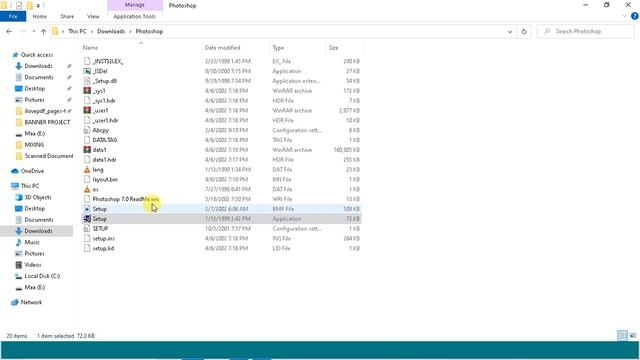This screenshot has height=360, width=640.
Task: Click Photoshop in the address path
Action: [149, 31]
